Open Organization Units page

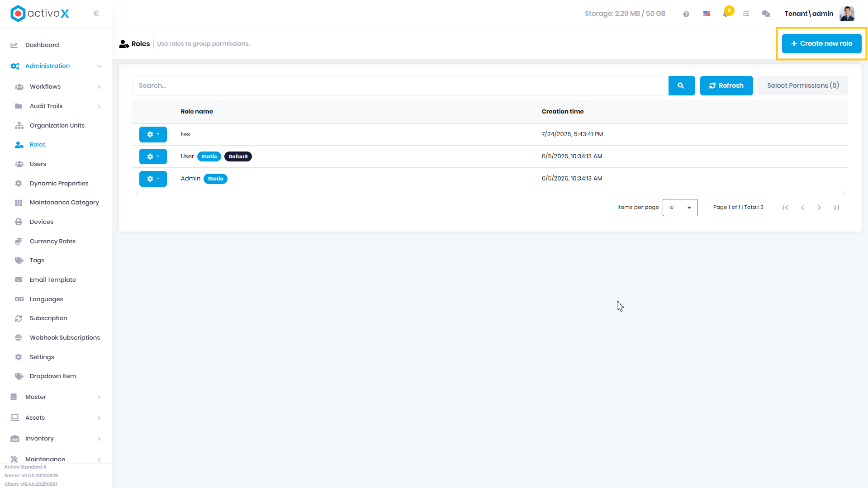point(57,126)
